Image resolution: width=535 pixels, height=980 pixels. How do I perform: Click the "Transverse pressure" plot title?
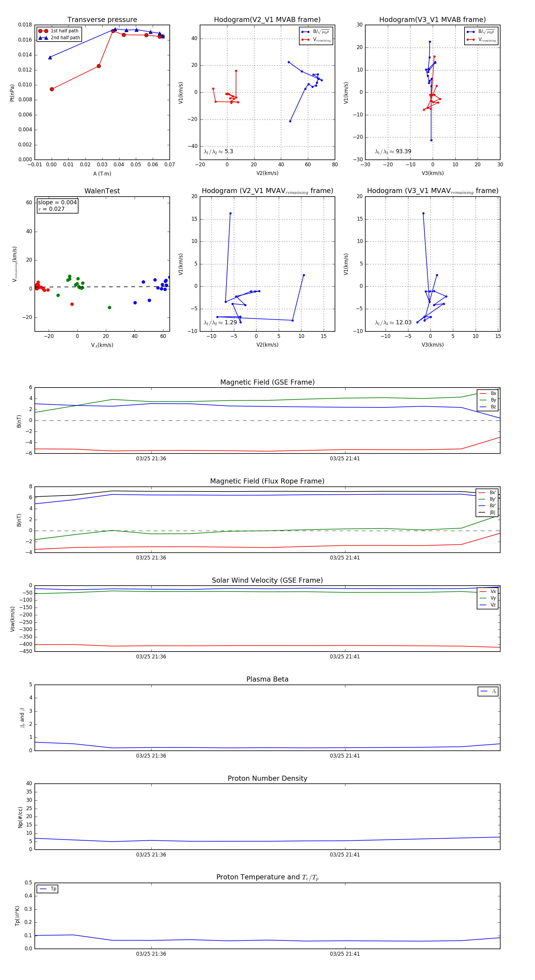pyautogui.click(x=102, y=20)
